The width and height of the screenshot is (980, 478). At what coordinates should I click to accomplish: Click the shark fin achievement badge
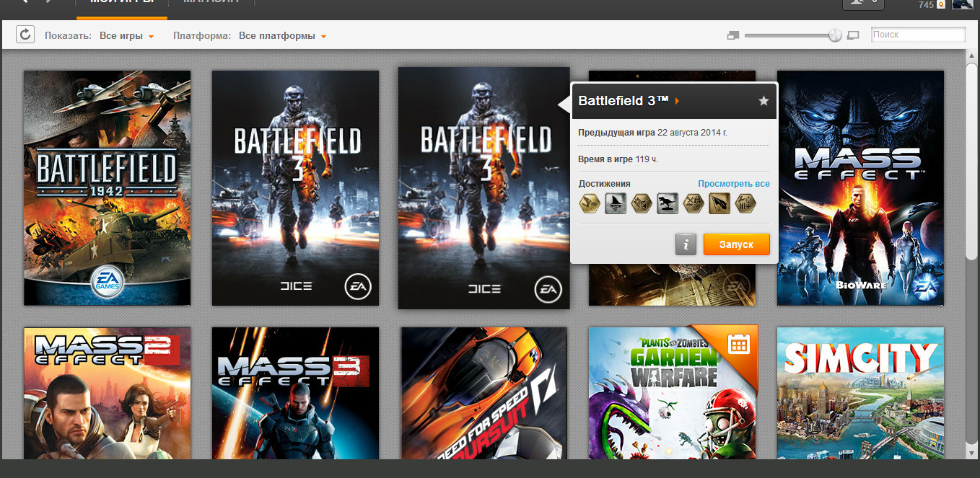tap(616, 205)
